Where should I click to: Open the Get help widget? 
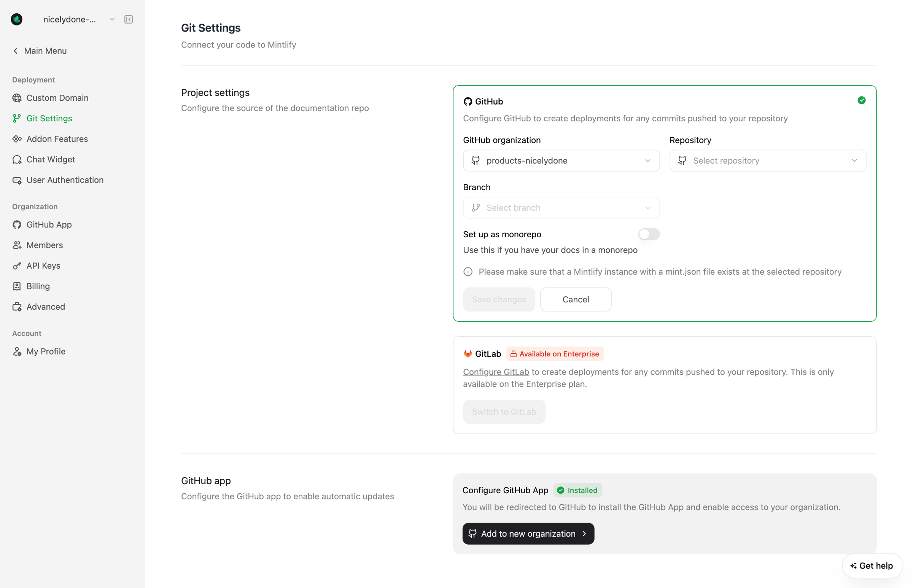[x=872, y=566]
